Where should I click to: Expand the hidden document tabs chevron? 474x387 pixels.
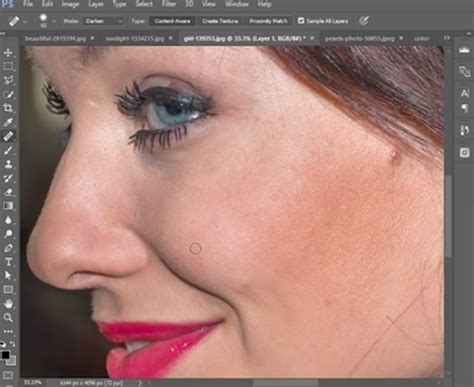(x=447, y=38)
